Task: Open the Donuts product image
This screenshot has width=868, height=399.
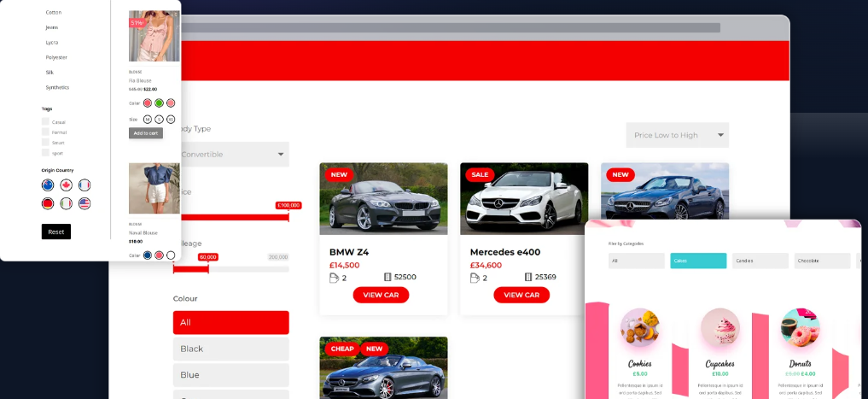Action: [801, 328]
